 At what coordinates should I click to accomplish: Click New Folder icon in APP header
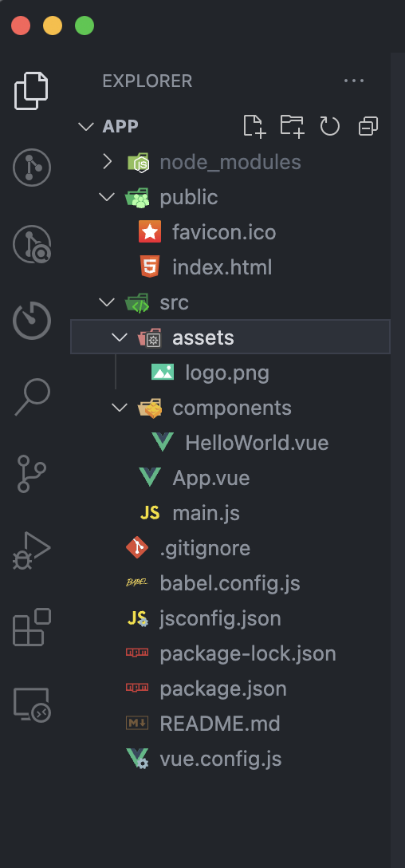point(292,126)
